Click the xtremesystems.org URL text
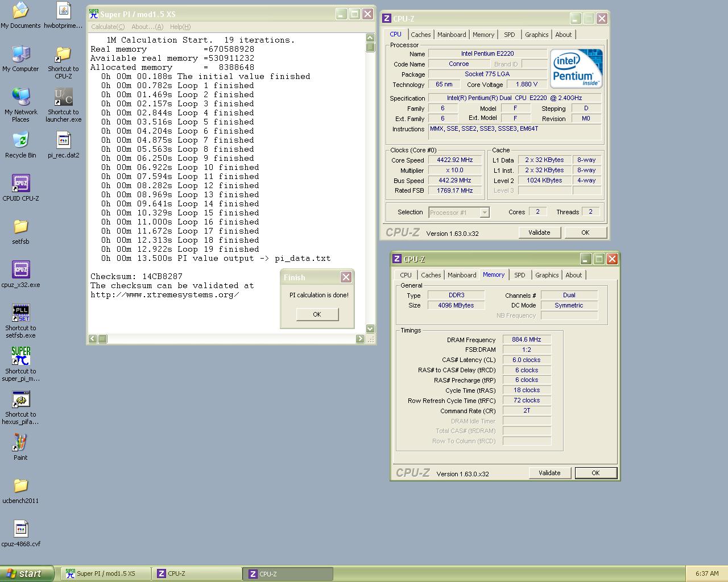The height and width of the screenshot is (582, 728). pyautogui.click(x=165, y=294)
